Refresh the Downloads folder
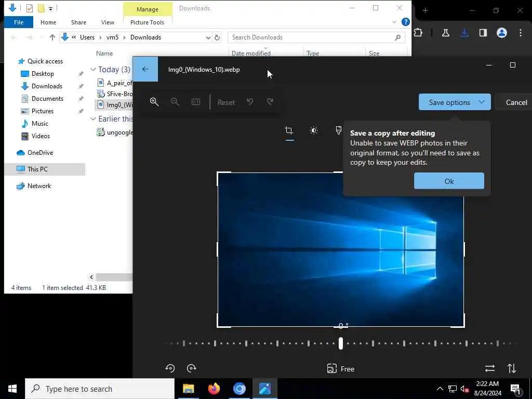 [217, 37]
